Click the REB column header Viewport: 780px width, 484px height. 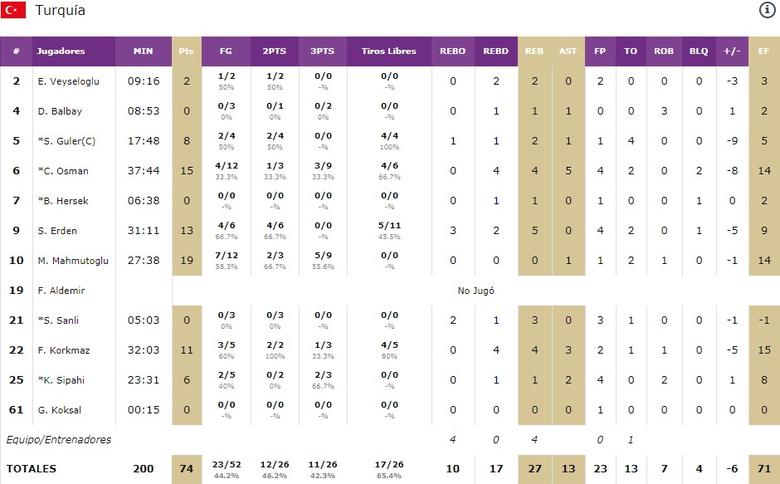click(x=534, y=51)
